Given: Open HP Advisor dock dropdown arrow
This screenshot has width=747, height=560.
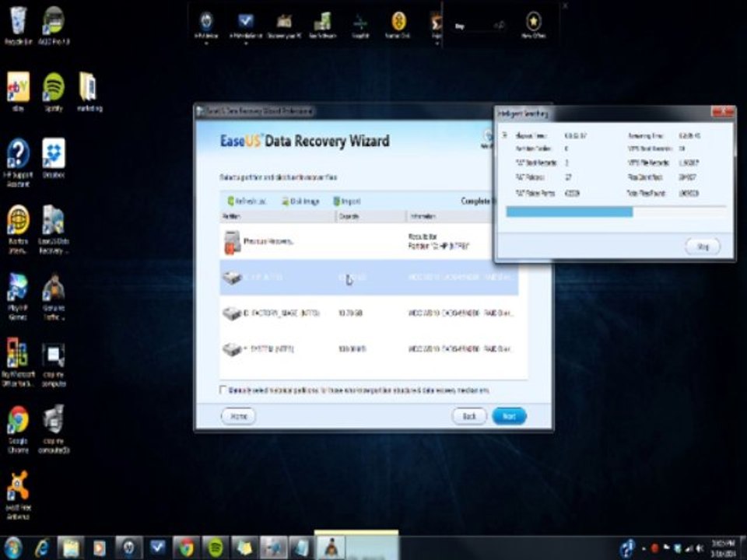Looking at the screenshot, I should (206, 44).
